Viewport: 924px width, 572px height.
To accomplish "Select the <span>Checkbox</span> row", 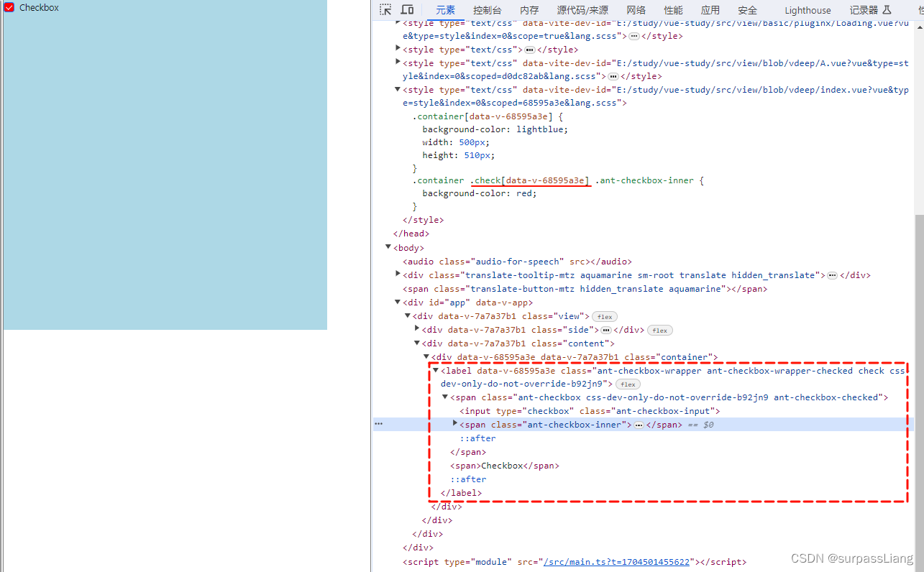I will [505, 466].
